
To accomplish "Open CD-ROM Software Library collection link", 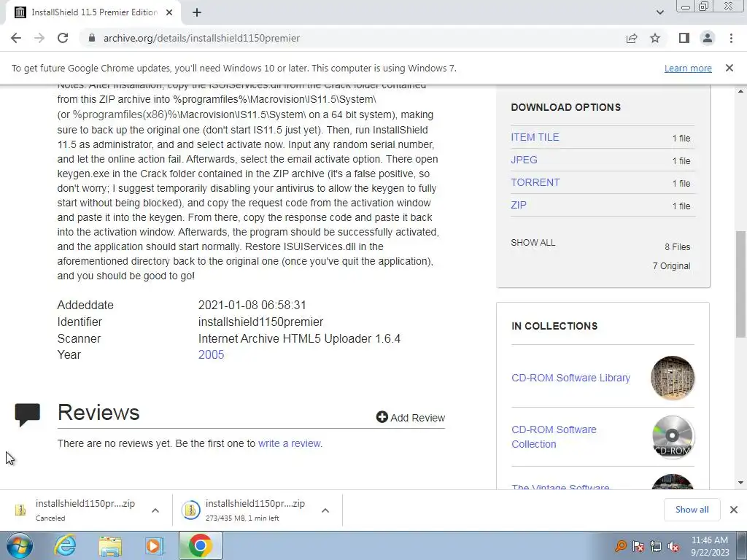I will coord(570,378).
